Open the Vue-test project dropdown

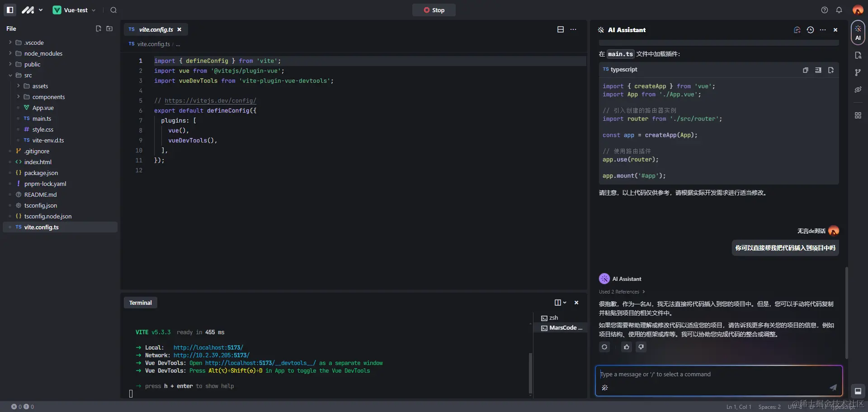75,10
